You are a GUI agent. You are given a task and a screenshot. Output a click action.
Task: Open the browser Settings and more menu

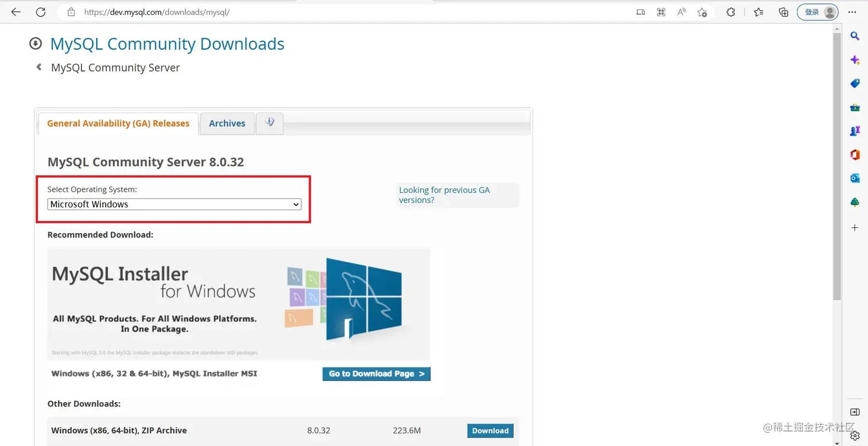pyautogui.click(x=852, y=12)
